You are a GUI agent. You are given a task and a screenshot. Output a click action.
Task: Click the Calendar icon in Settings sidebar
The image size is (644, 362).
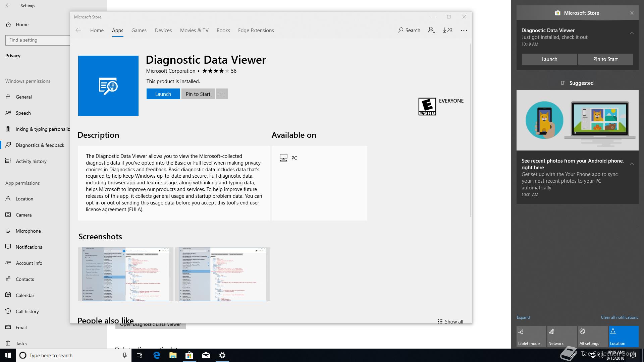click(x=8, y=295)
